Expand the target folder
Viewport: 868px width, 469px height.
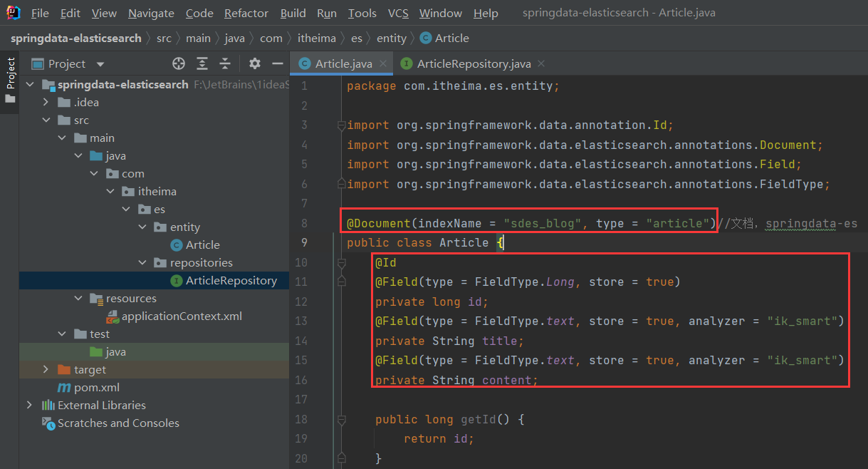click(x=45, y=369)
